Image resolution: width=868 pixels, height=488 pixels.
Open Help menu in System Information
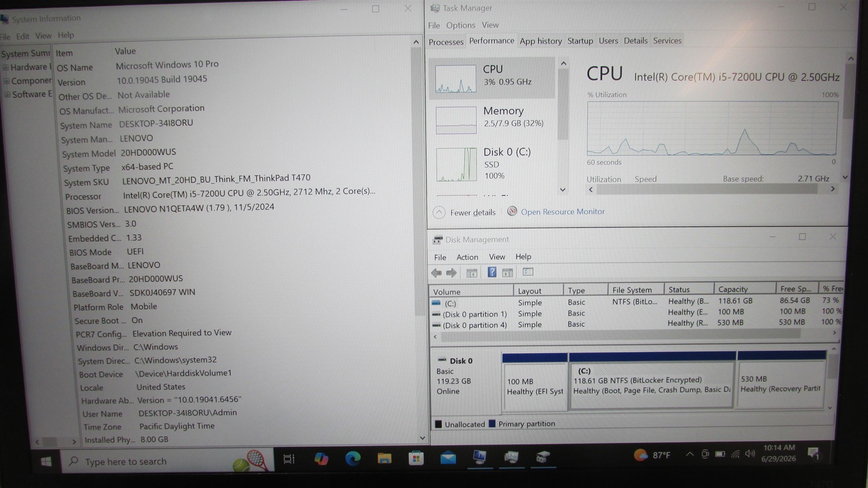[66, 35]
